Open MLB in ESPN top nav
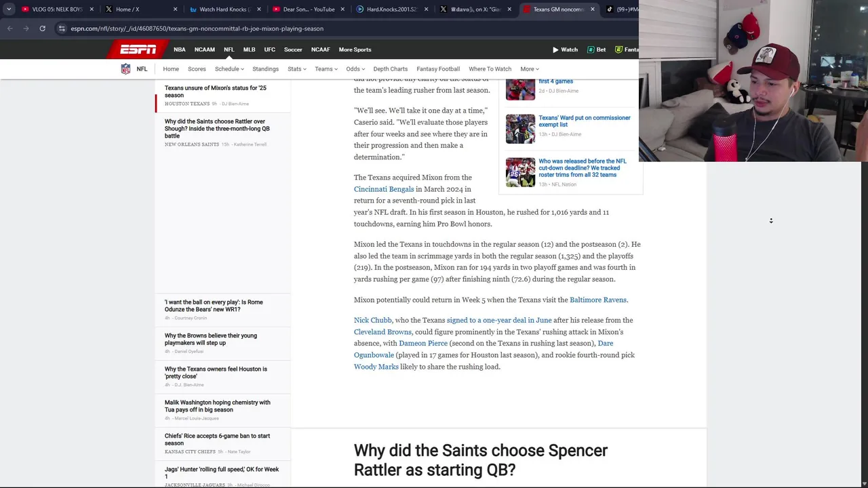Image resolution: width=868 pixels, height=488 pixels. pyautogui.click(x=249, y=49)
